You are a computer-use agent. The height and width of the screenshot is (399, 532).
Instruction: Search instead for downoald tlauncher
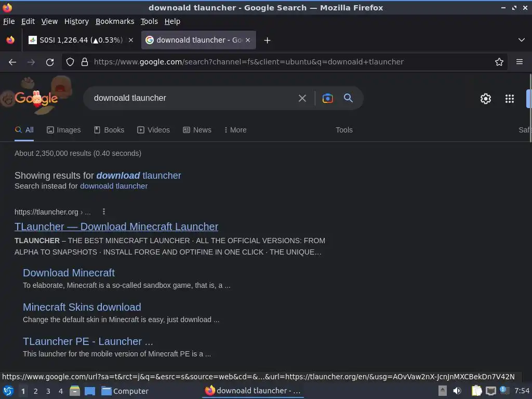(114, 186)
